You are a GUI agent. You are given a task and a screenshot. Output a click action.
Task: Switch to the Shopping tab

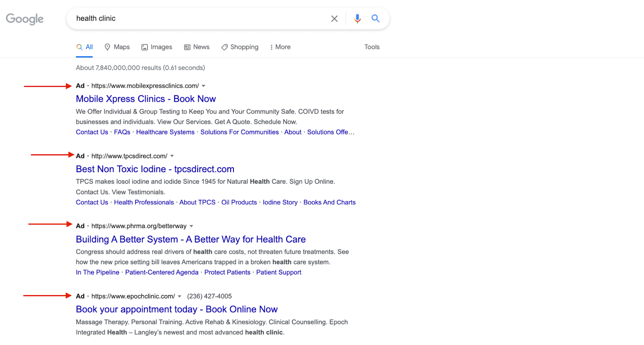click(x=240, y=47)
